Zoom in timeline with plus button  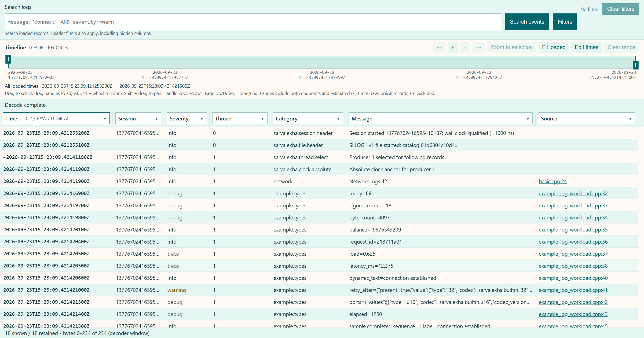(x=453, y=47)
